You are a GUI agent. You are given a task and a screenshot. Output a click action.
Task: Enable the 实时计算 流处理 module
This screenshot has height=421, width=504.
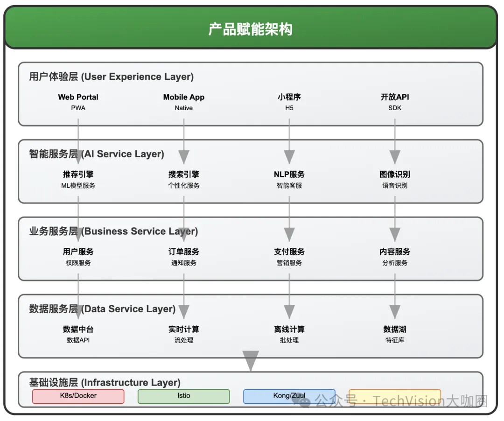(x=183, y=334)
